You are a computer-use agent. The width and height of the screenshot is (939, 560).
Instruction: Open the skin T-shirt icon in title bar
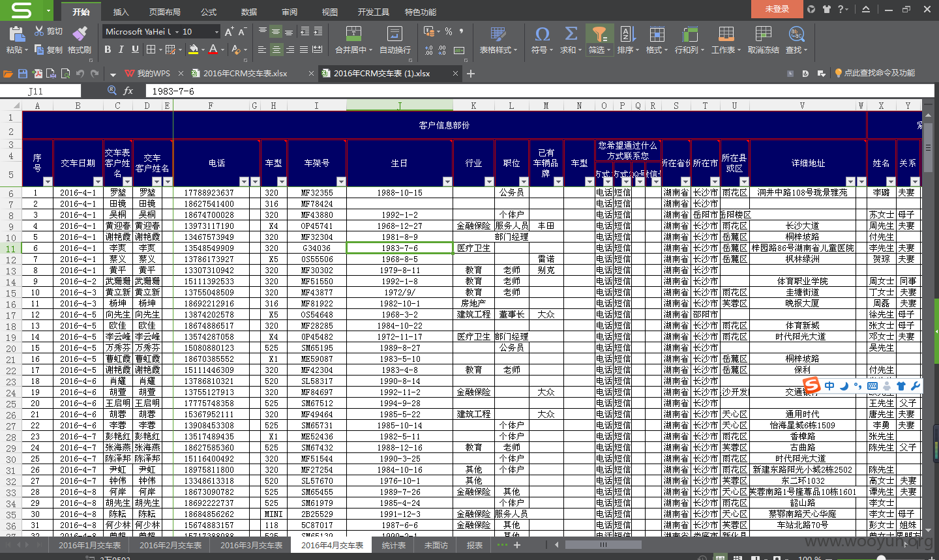(x=827, y=9)
